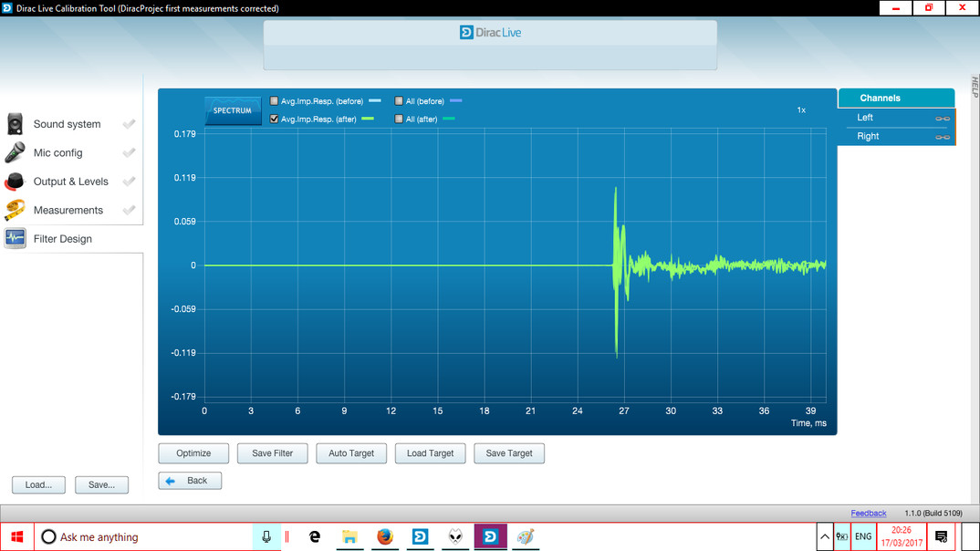Enable Avg.Imp.Resp. (before) checkbox
Viewport: 980px width, 551px height.
[274, 100]
